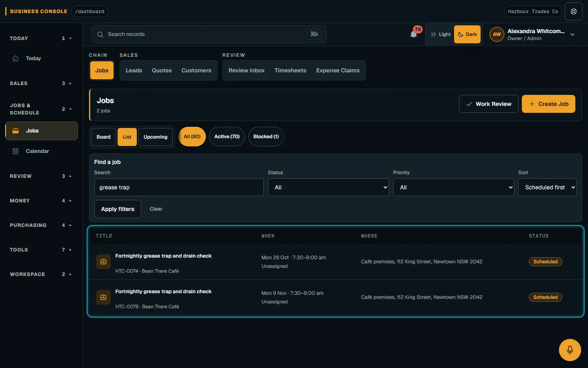Click the briefcase icon for job HTC-0074
Viewport: 588px width, 368px height.
(x=103, y=262)
